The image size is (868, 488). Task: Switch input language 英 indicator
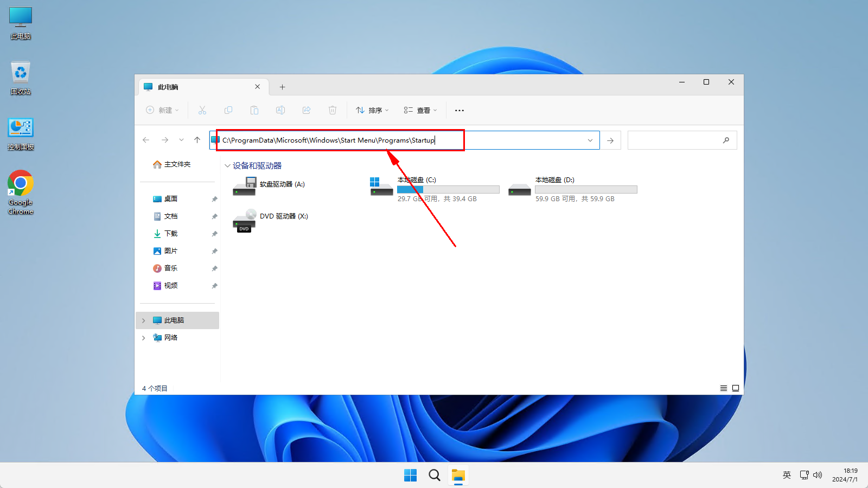(787, 475)
